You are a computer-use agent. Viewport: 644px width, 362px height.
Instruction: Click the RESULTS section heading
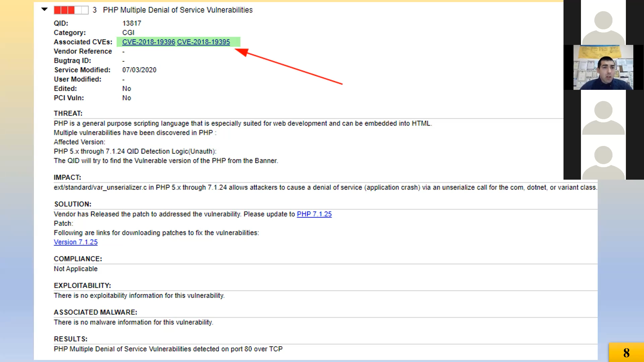point(70,339)
